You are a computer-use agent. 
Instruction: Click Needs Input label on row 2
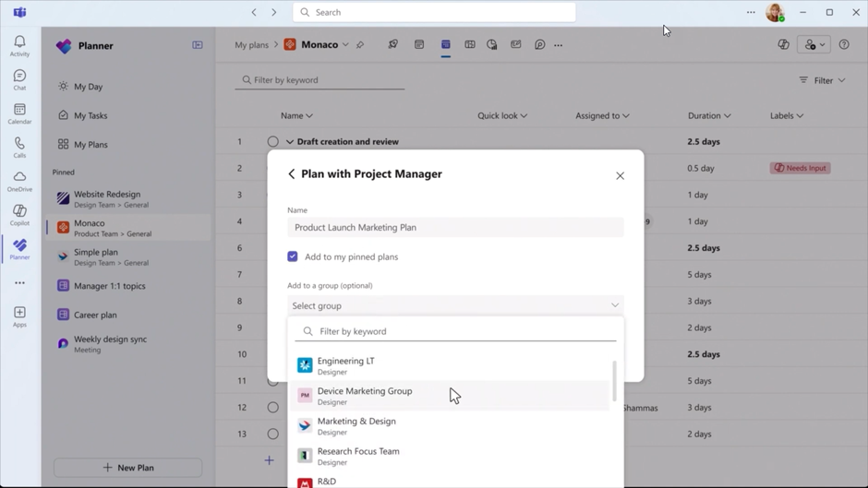click(800, 168)
